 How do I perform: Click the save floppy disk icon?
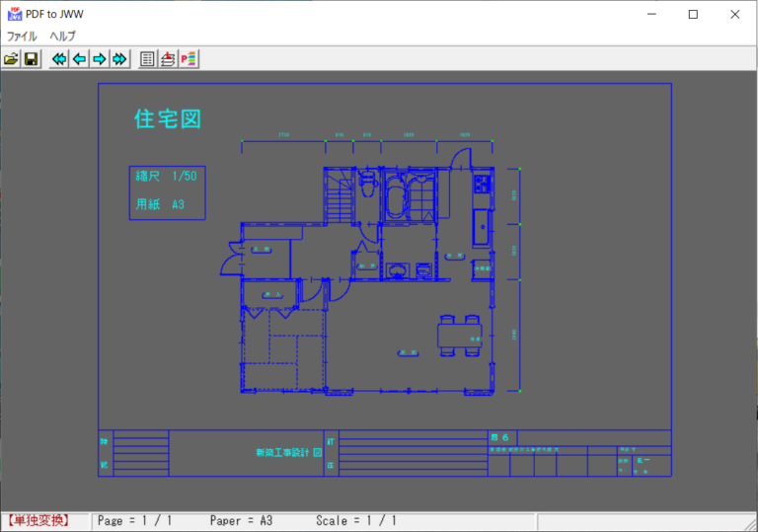(32, 59)
